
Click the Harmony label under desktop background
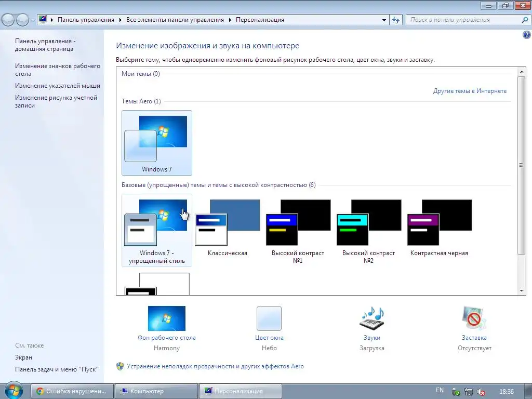coord(167,348)
